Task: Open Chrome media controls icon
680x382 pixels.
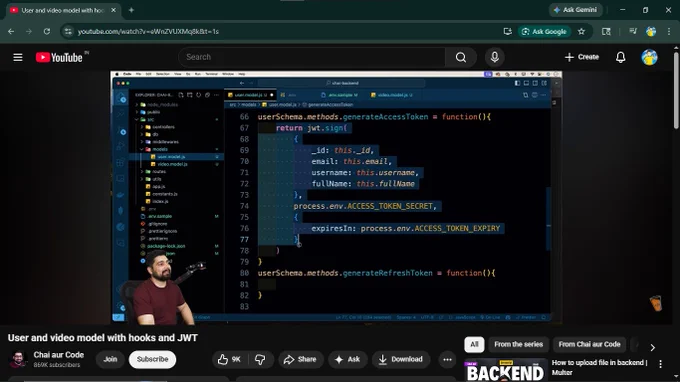Action: click(x=633, y=32)
